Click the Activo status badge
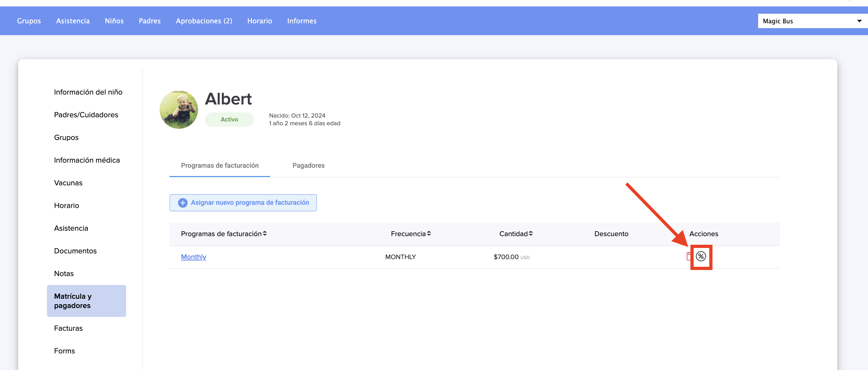This screenshot has width=868, height=370. click(x=229, y=119)
